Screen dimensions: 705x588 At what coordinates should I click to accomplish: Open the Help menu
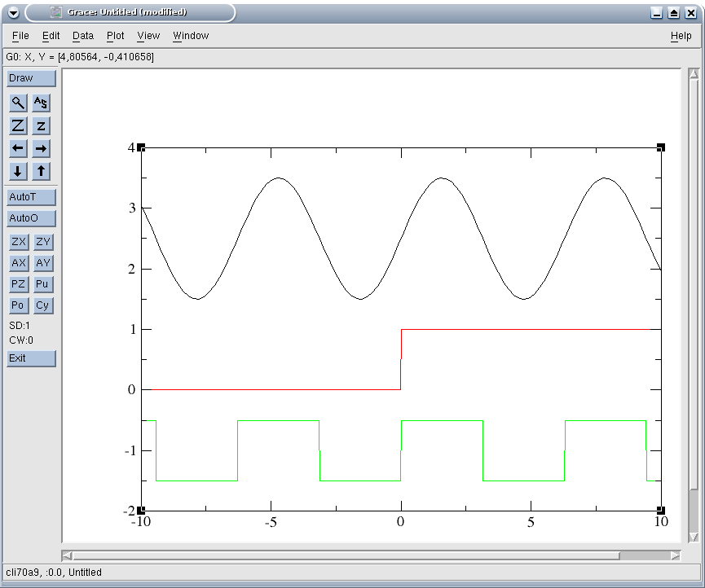pos(681,36)
